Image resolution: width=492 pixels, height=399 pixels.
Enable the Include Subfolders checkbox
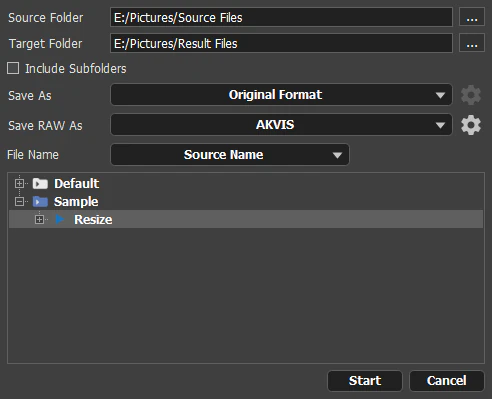pos(13,68)
